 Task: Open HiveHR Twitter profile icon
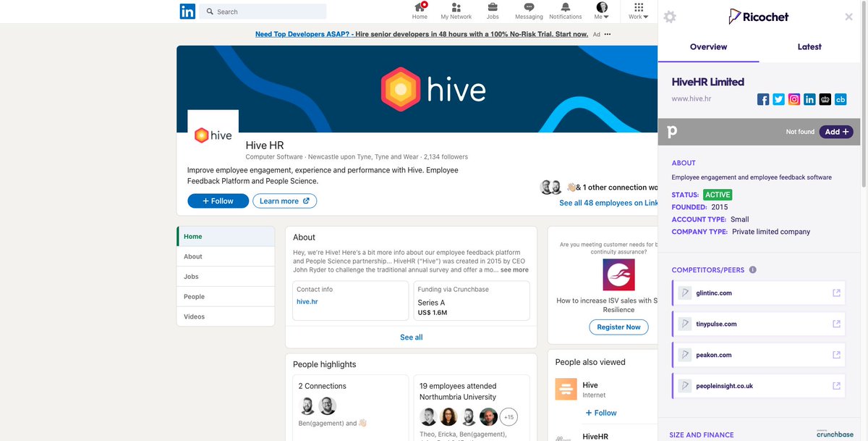pos(778,99)
